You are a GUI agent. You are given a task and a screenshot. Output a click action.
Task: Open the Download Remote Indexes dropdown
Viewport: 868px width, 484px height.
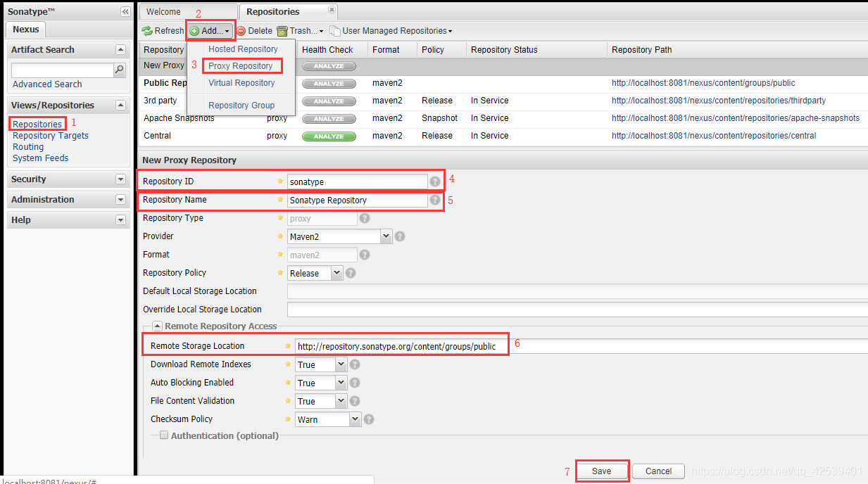point(341,364)
